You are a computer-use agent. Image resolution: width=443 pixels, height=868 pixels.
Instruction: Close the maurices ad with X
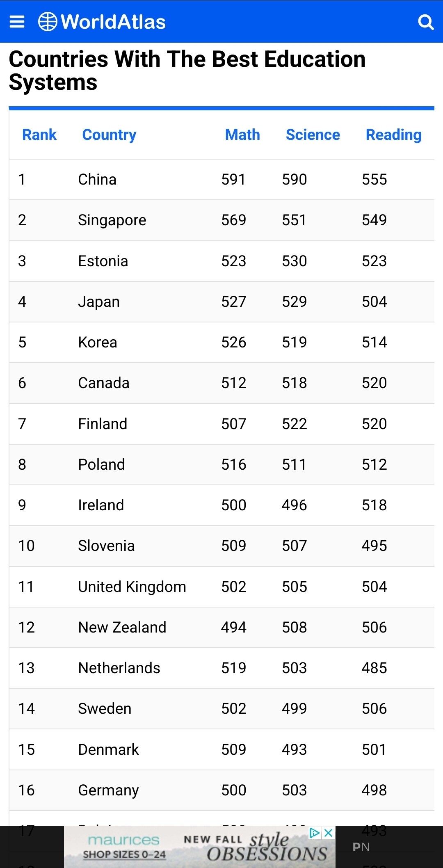[x=329, y=833]
